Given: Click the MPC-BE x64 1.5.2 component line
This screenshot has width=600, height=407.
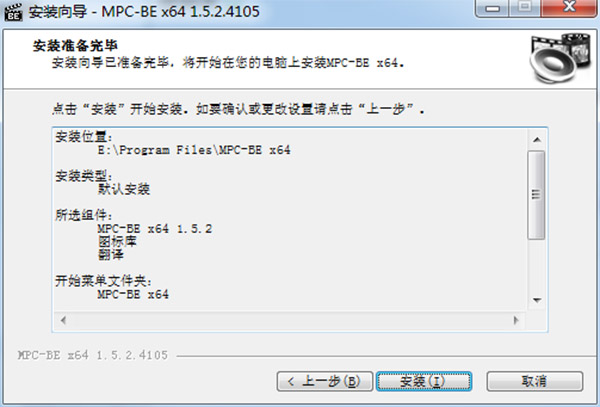Looking at the screenshot, I should click(x=155, y=229).
